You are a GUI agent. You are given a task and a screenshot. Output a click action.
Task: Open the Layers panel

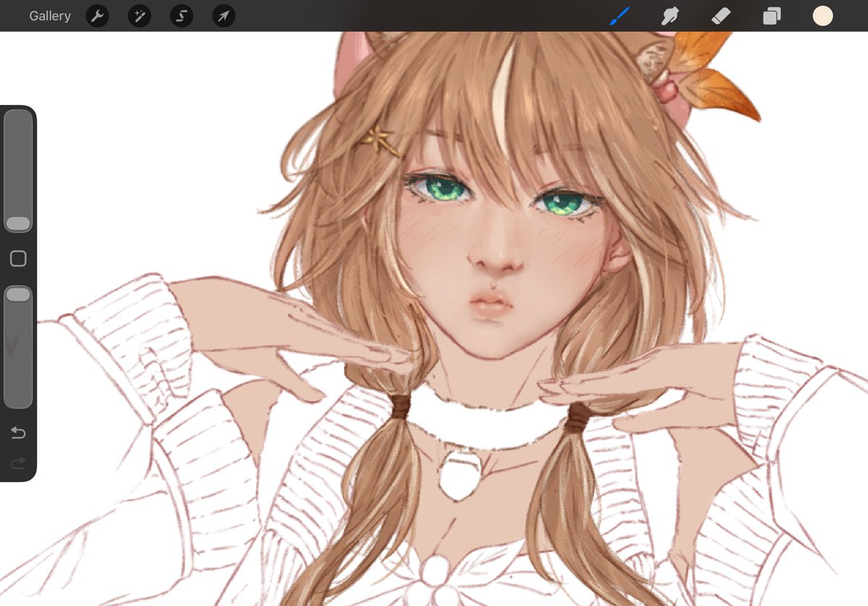click(772, 16)
